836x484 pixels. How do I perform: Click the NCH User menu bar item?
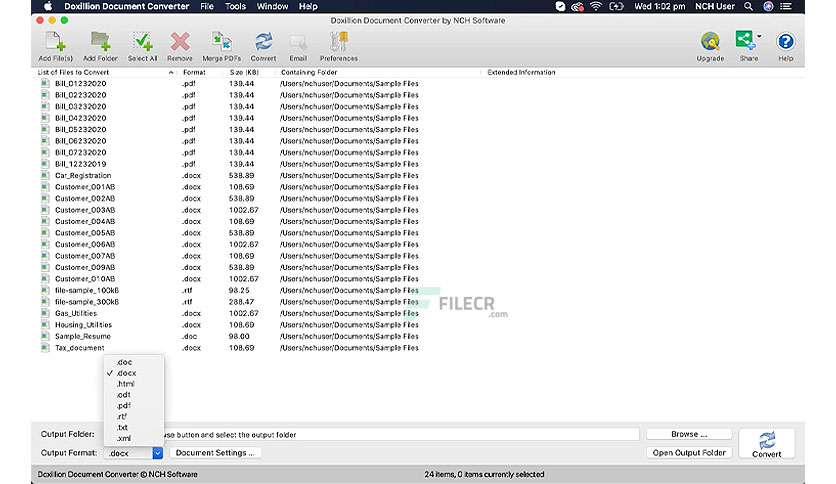(714, 6)
